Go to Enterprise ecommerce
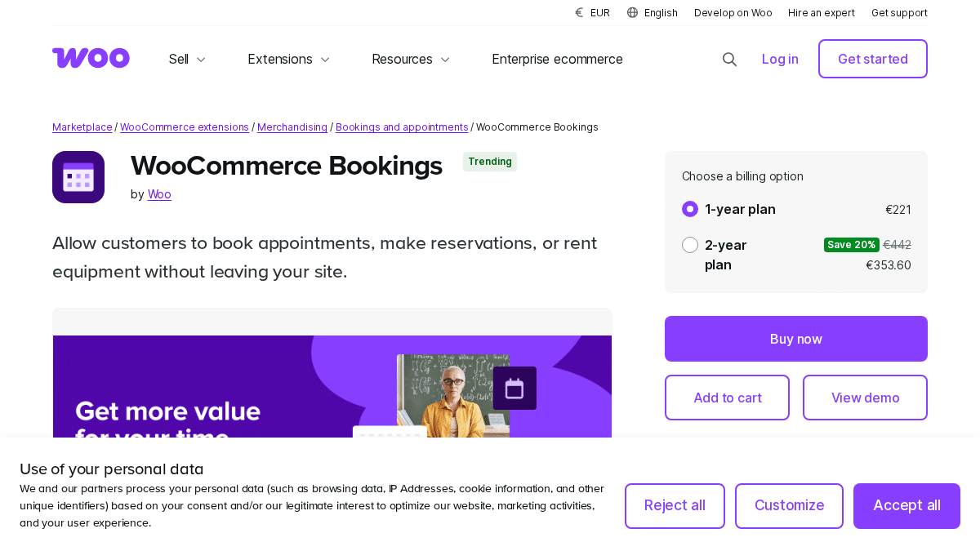 pyautogui.click(x=557, y=59)
